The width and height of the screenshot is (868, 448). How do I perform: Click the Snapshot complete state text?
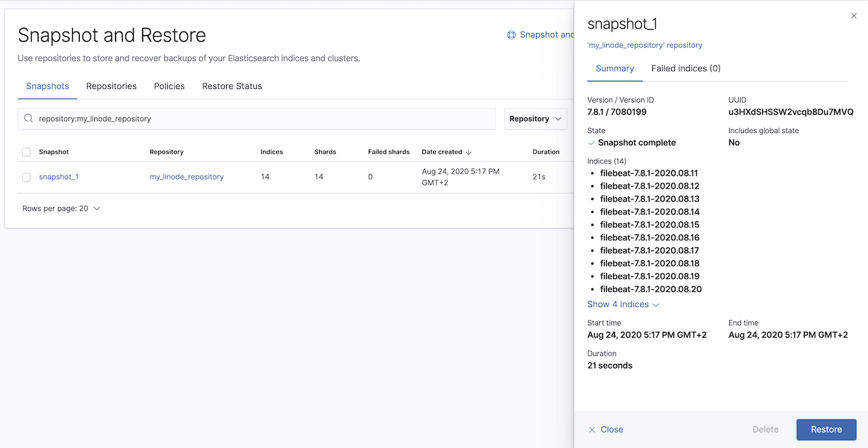[x=637, y=143]
